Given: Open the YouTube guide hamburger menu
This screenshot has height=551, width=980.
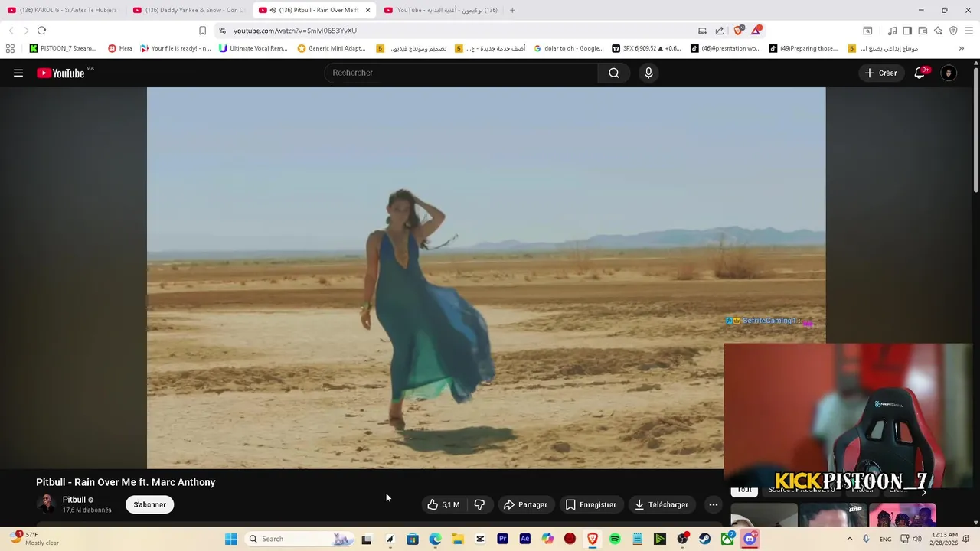Looking at the screenshot, I should point(18,73).
